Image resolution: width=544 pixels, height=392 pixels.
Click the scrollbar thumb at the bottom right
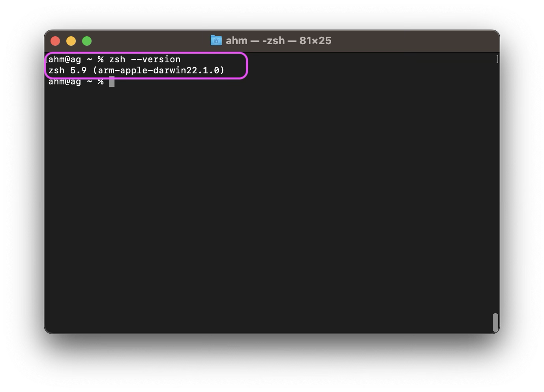(495, 323)
